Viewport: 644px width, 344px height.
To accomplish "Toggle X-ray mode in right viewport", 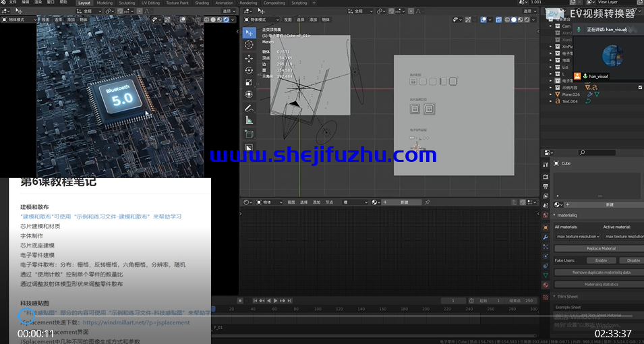I will click(x=498, y=20).
